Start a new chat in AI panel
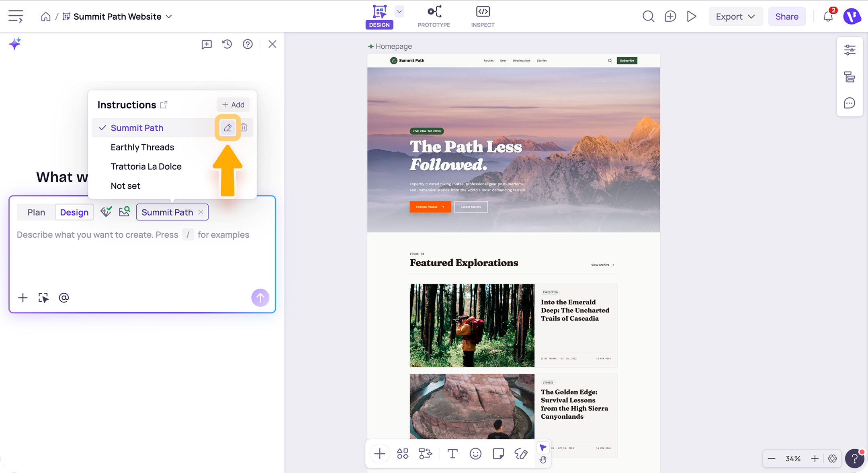Screen dimensions: 868x473 click(207, 44)
